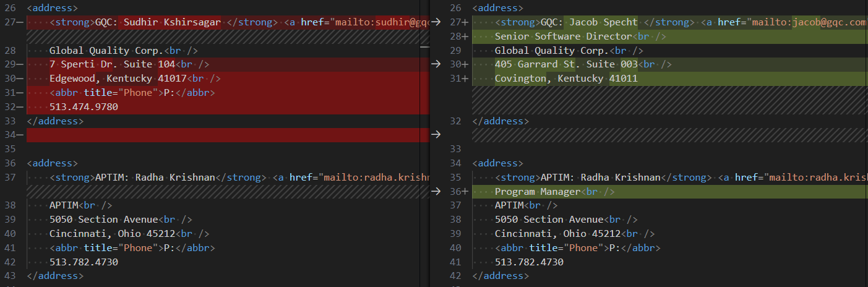Click line number 28+ in the right gutter

pos(458,36)
